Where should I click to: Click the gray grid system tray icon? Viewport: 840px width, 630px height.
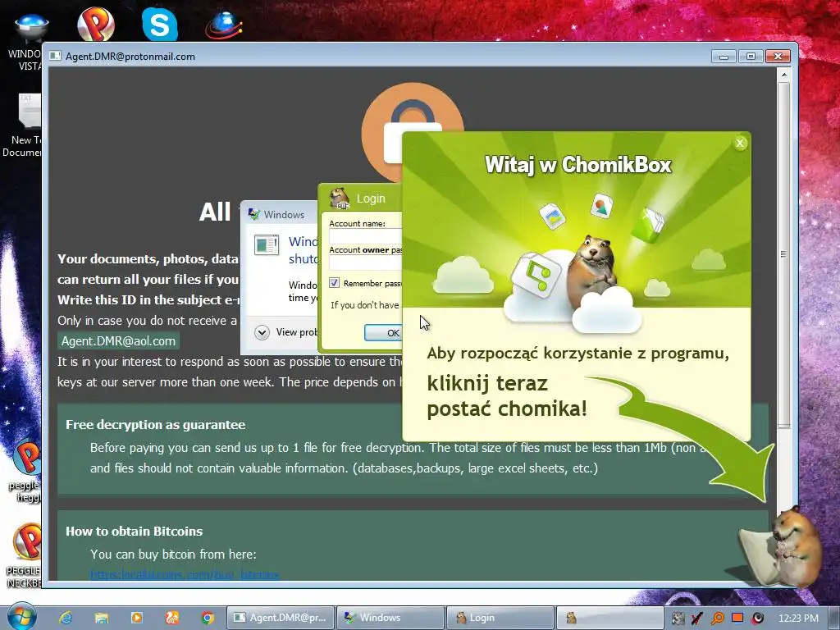678,619
